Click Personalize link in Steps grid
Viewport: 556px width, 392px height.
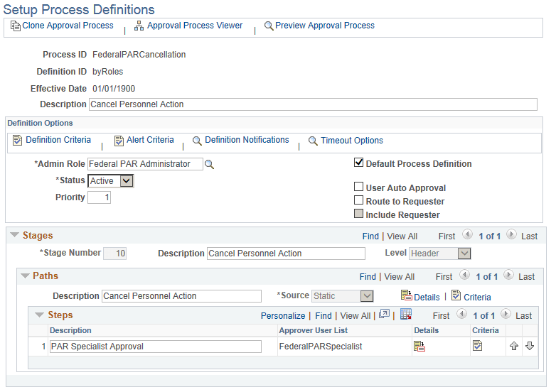283,315
